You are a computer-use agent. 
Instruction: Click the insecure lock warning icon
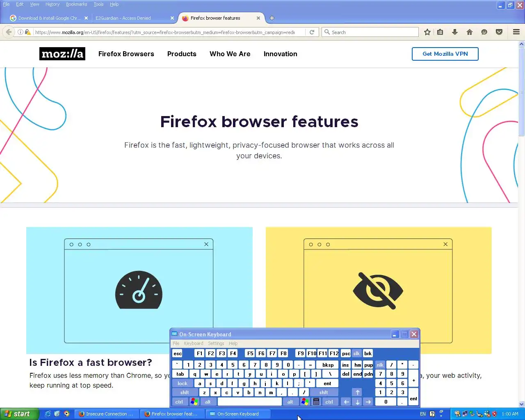pos(27,32)
